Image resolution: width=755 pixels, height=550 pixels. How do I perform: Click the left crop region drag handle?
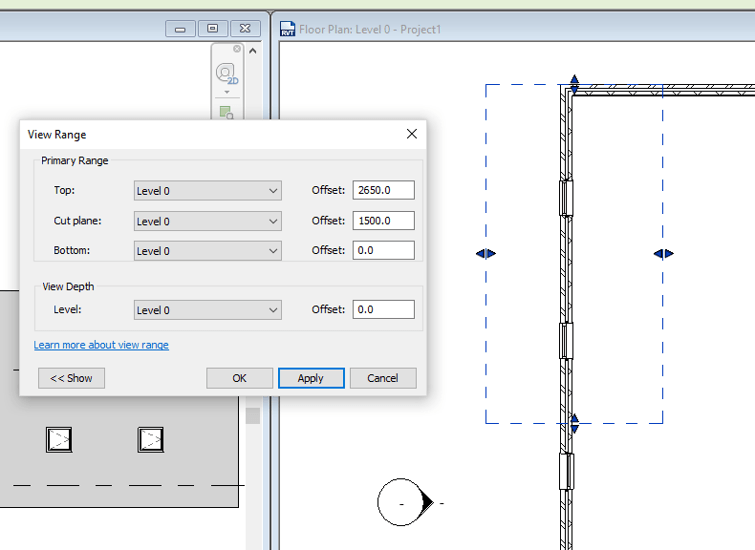485,253
